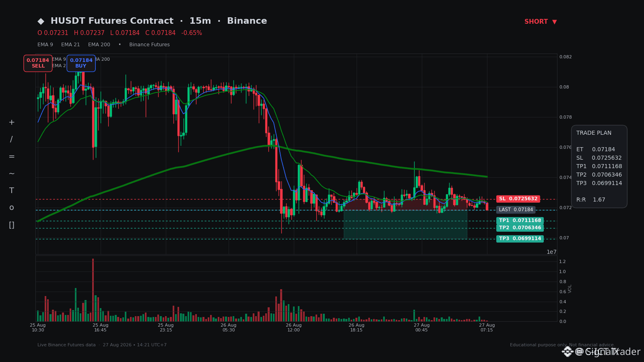Screen dimensions: 644x362
Task: Click the SELL 0.07184 button
Action: click(x=38, y=63)
